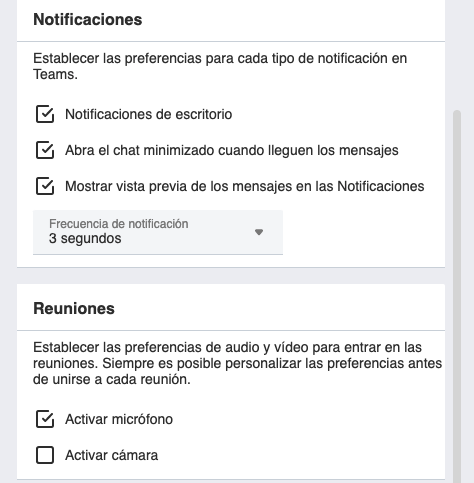Select the 3 segundos value text

(x=85, y=239)
